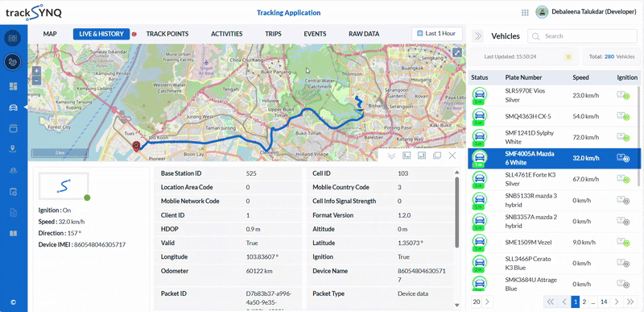This screenshot has height=312, width=644.
Task: Click the calendar-clock icon in sidebar
Action: tap(14, 191)
